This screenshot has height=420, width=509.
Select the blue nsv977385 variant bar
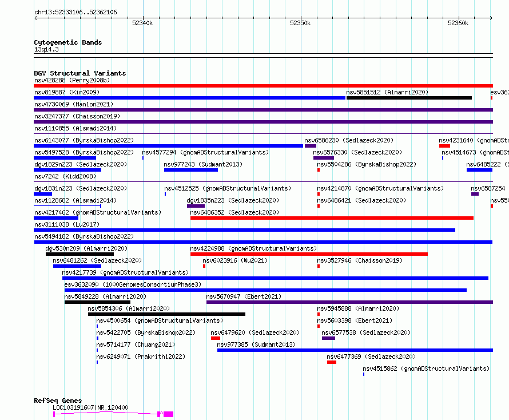point(355,350)
